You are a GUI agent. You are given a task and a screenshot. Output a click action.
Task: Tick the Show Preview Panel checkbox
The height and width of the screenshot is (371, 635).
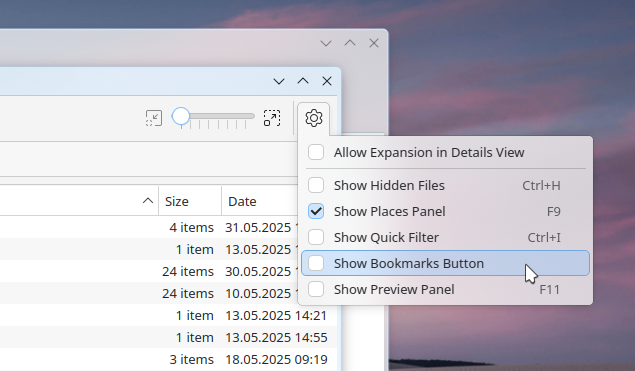tap(316, 289)
